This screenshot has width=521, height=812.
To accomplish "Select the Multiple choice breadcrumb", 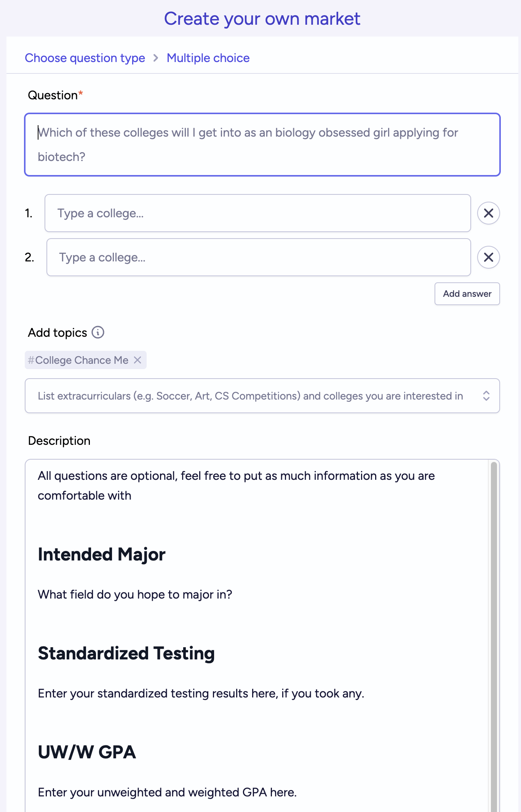I will click(208, 58).
